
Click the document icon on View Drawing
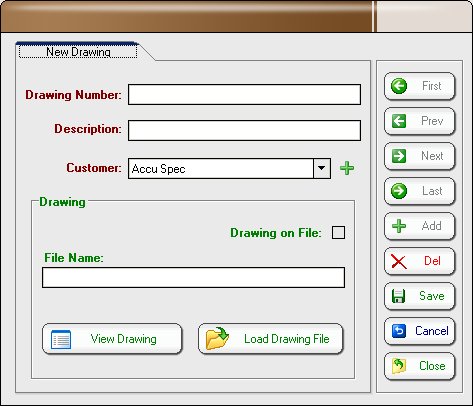(61, 339)
